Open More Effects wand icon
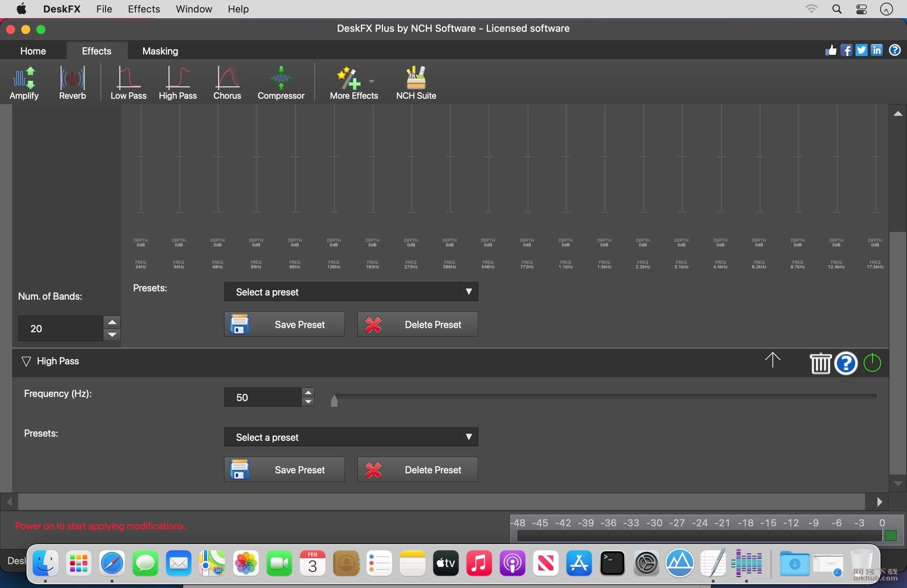 click(x=348, y=78)
